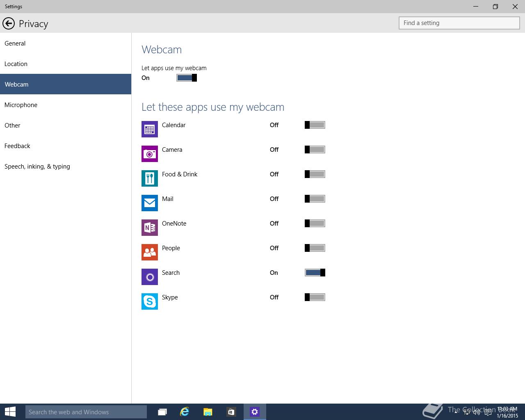Click the Camera app icon
Image resolution: width=525 pixels, height=420 pixels.
pyautogui.click(x=150, y=154)
